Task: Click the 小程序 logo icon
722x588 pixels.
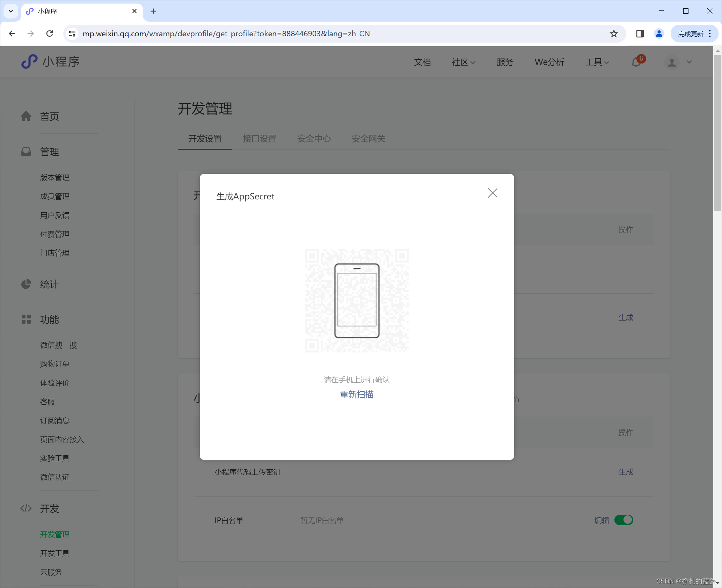Action: click(29, 62)
